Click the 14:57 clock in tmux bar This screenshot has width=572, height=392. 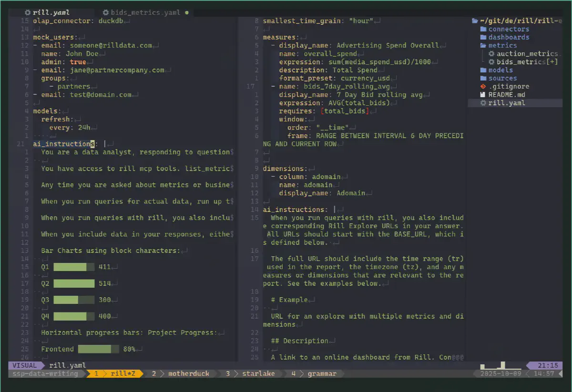pos(544,374)
